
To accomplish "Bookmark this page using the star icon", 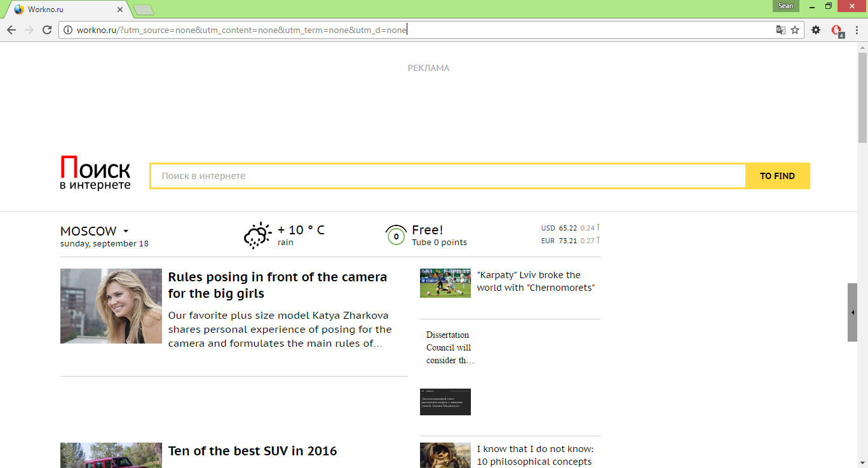I will [796, 29].
